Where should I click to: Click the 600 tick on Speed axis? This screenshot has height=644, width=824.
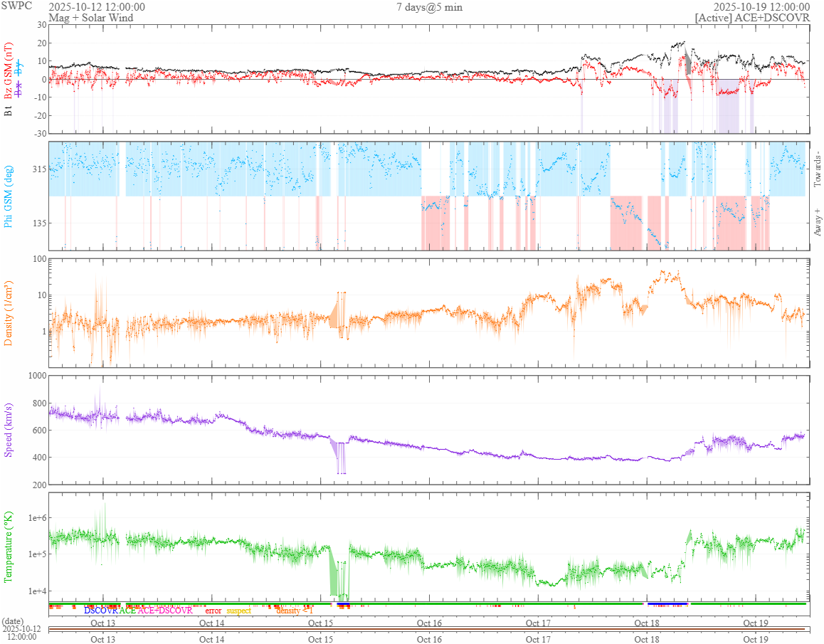pos(39,430)
